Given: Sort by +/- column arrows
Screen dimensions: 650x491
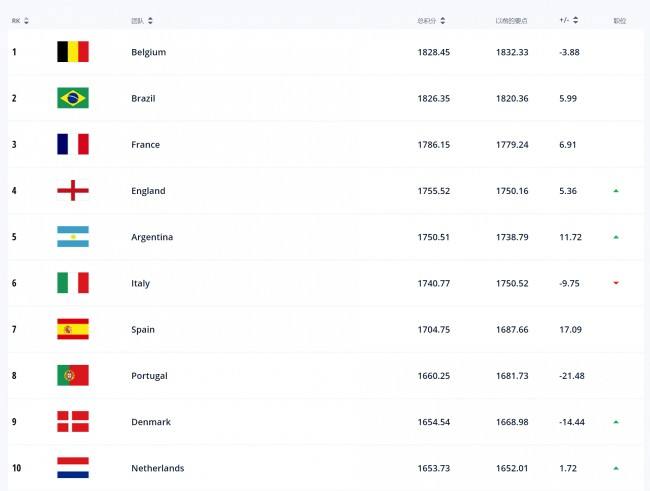Looking at the screenshot, I should point(575,20).
